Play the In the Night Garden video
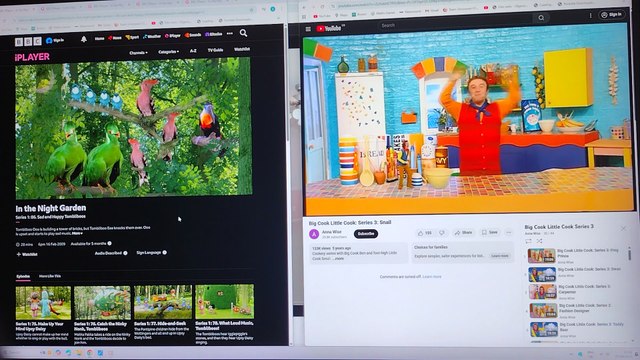This screenshot has height=360, width=640. [133, 128]
